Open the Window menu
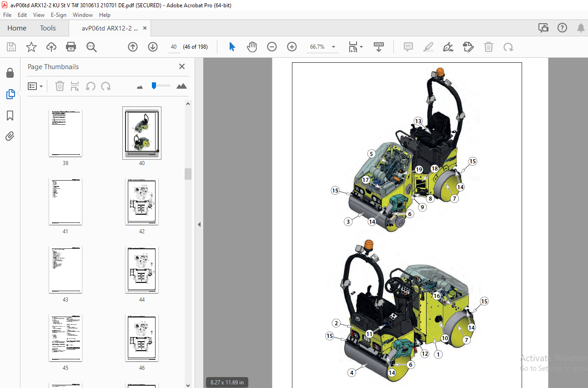The image size is (588, 388). [x=83, y=15]
